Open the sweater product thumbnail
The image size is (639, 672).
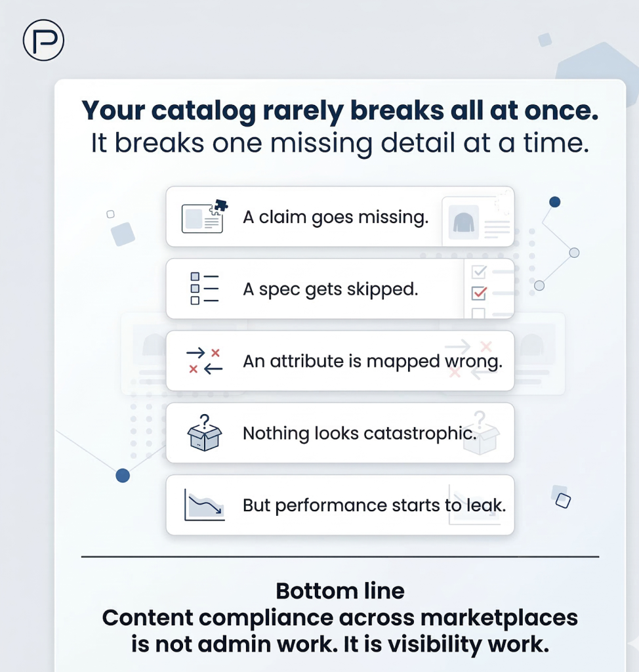(x=463, y=222)
